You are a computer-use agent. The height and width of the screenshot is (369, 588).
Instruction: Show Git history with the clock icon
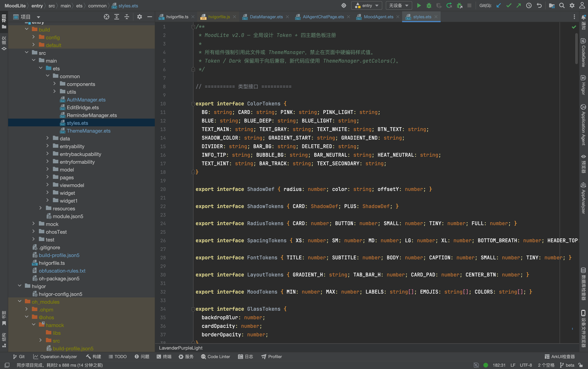point(529,6)
